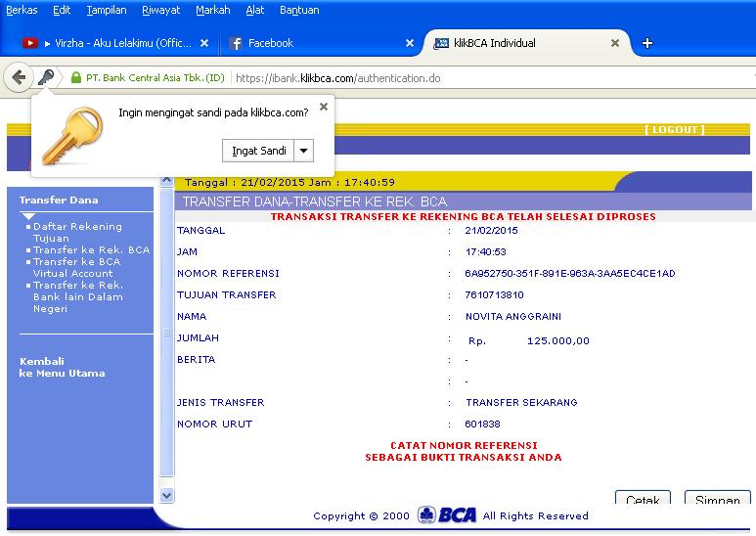Close the klikBCA Individual tab
This screenshot has width=756, height=536.
(x=615, y=43)
